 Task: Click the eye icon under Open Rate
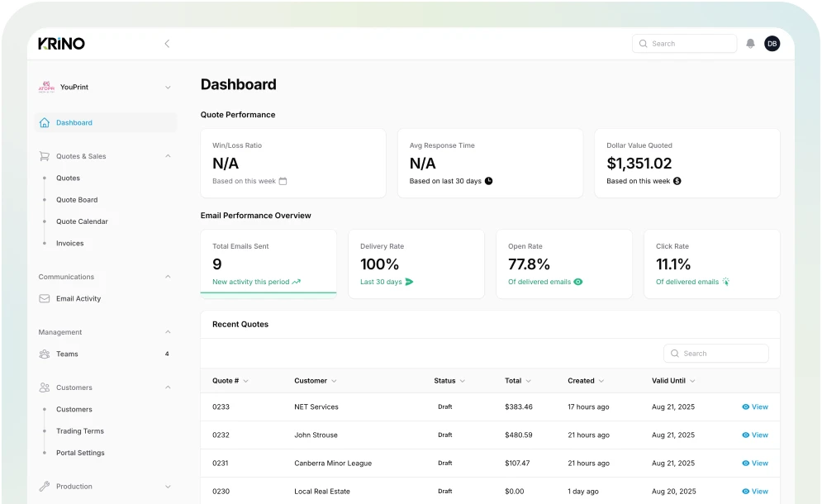(x=578, y=282)
